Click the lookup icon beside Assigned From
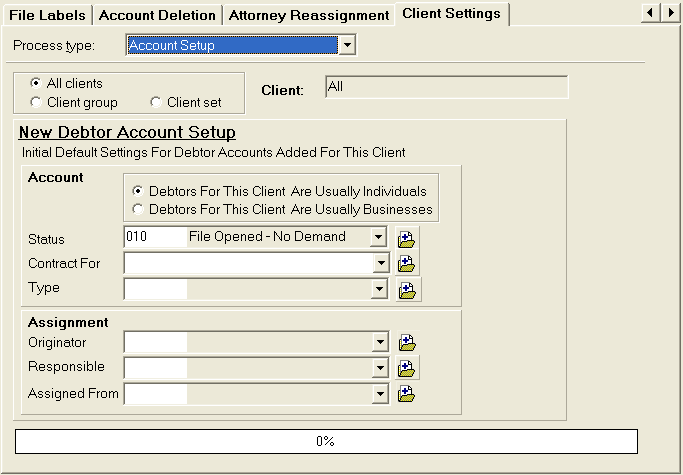This screenshot has width=683, height=475. click(x=406, y=394)
